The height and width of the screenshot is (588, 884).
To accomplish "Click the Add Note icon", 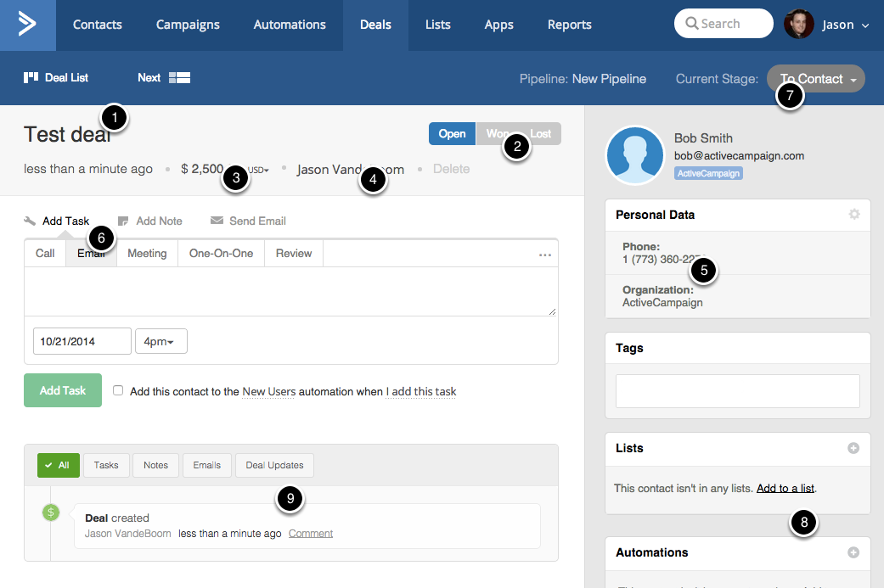I will pos(123,221).
